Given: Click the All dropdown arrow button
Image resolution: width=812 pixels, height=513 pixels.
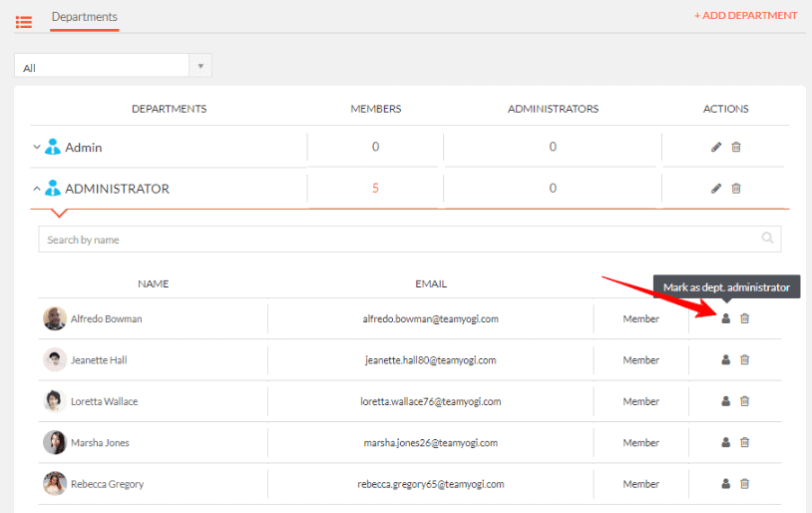Looking at the screenshot, I should pyautogui.click(x=201, y=66).
